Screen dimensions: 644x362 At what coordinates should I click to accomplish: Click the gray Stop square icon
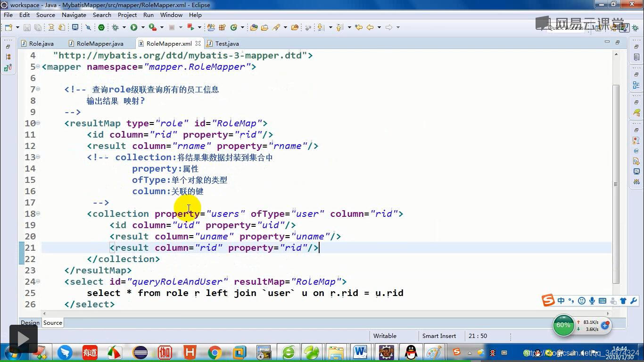coord(172,27)
